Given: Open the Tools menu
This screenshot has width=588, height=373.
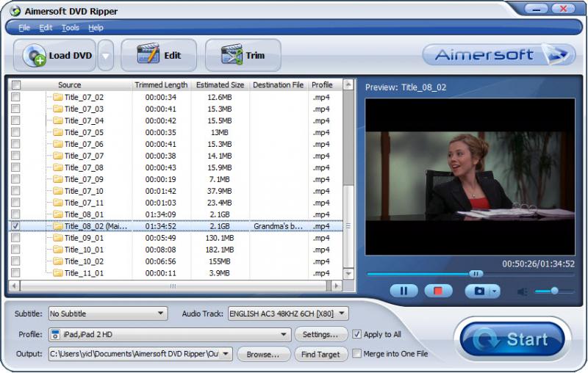Looking at the screenshot, I should coord(71,28).
